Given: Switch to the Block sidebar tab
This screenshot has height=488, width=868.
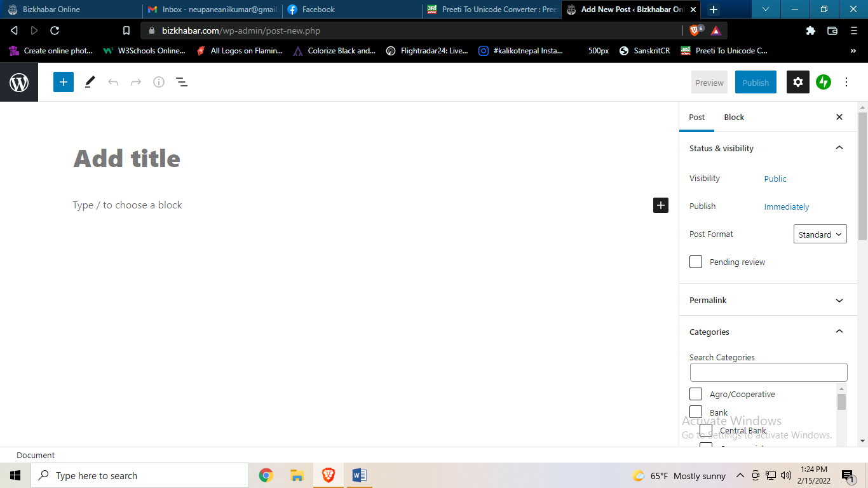Looking at the screenshot, I should (x=734, y=117).
